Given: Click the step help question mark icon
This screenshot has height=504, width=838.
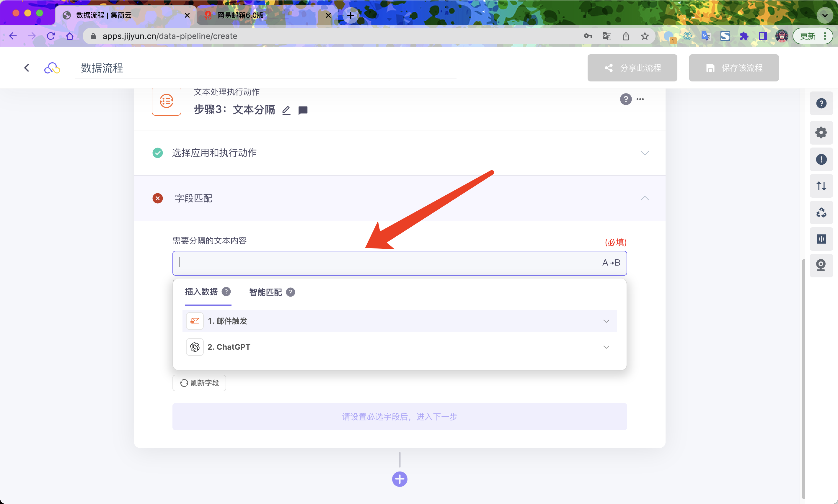Looking at the screenshot, I should click(626, 99).
